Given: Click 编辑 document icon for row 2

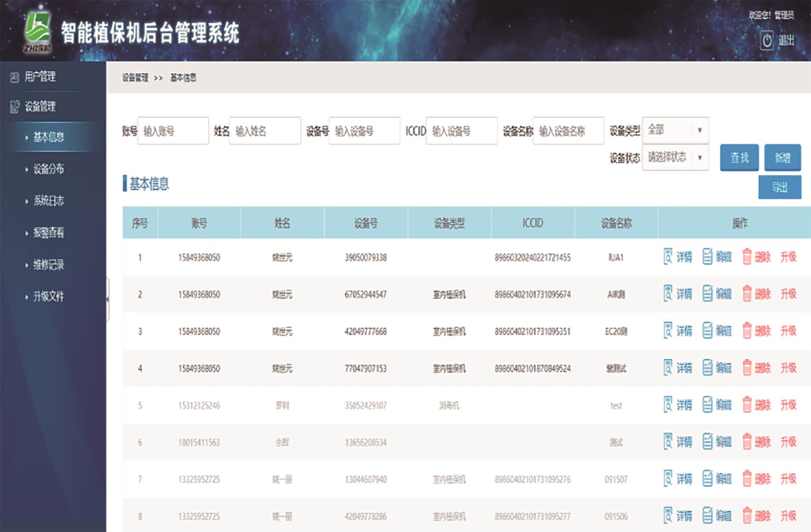Looking at the screenshot, I should (707, 294).
